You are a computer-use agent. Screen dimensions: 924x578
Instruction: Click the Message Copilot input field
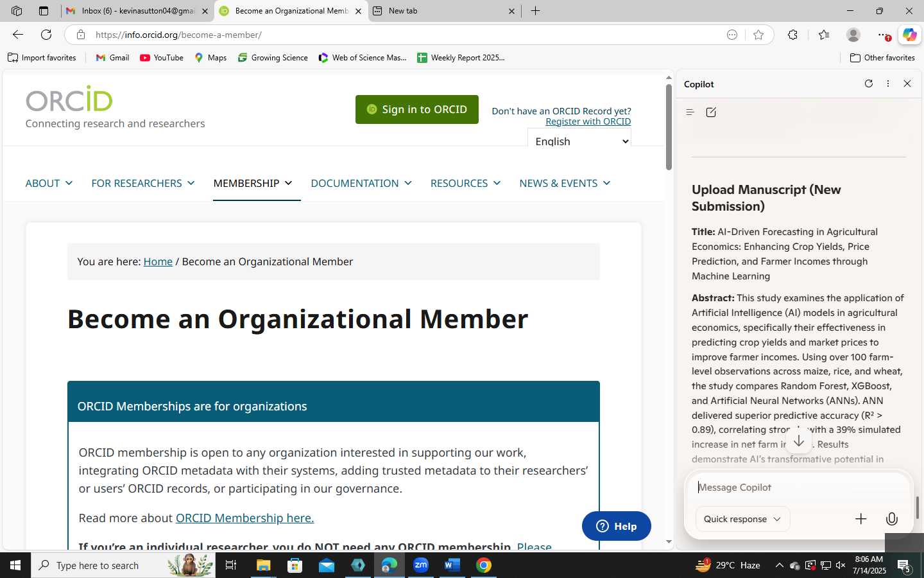pyautogui.click(x=798, y=487)
